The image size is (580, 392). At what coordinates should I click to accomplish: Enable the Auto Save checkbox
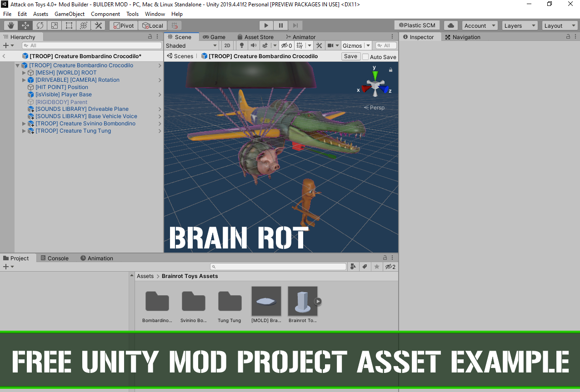(365, 57)
